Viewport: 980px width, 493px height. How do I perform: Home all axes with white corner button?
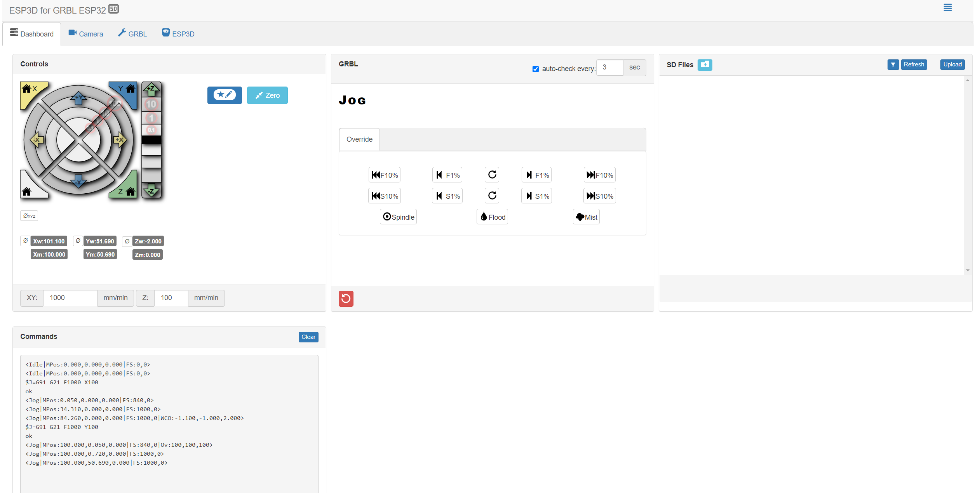pyautogui.click(x=30, y=189)
